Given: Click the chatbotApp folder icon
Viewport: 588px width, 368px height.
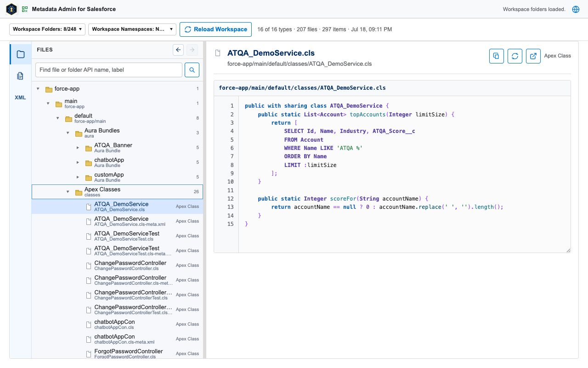Looking at the screenshot, I should pyautogui.click(x=88, y=163).
